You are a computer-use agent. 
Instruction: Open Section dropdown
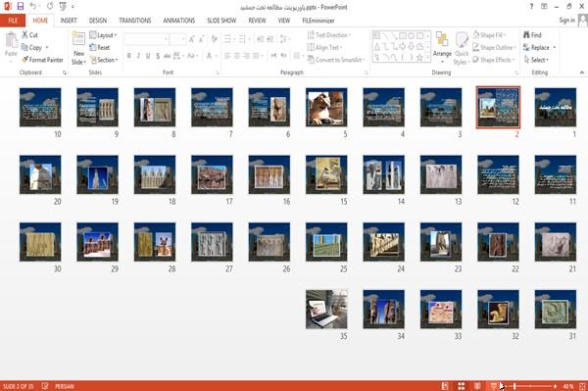(x=104, y=60)
